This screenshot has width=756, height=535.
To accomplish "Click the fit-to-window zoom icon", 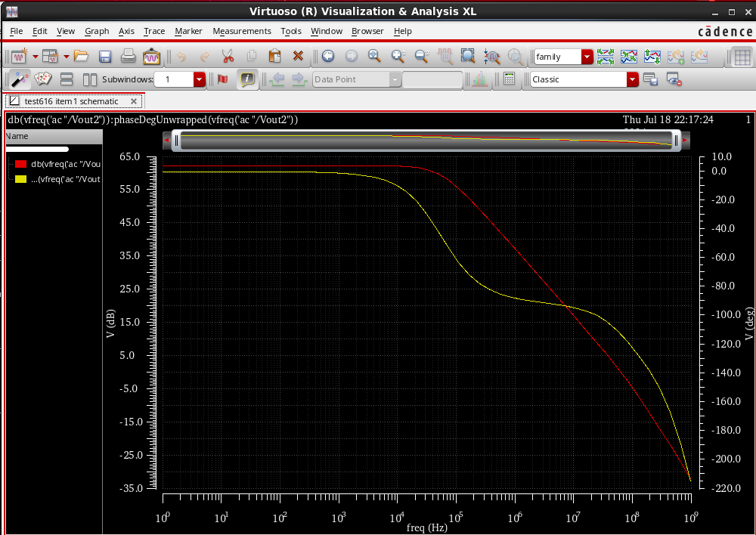I will coord(468,57).
